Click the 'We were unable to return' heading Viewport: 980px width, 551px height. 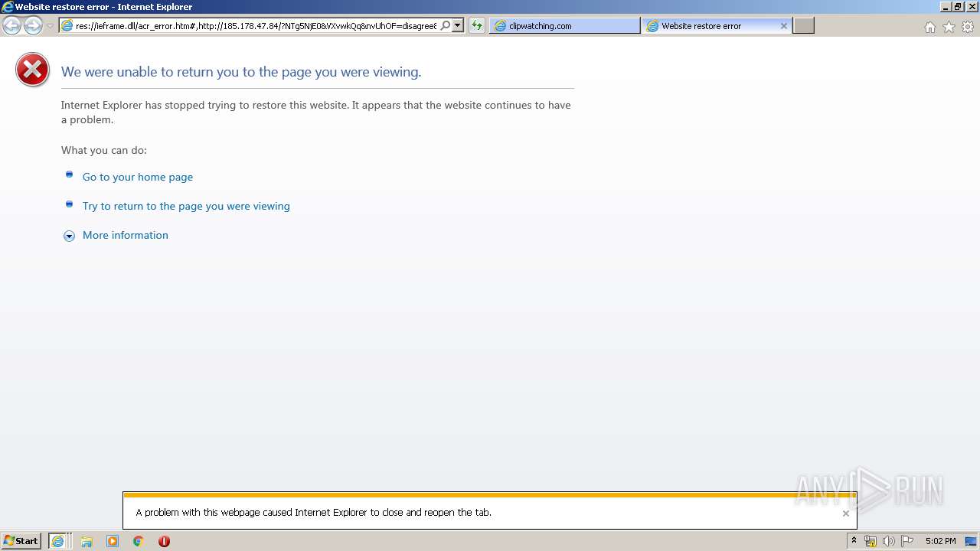click(241, 72)
